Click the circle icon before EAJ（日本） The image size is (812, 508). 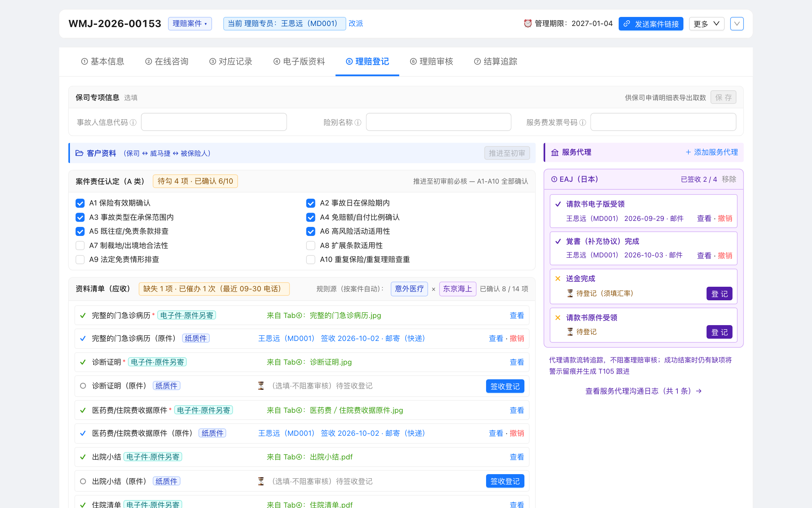click(x=554, y=179)
